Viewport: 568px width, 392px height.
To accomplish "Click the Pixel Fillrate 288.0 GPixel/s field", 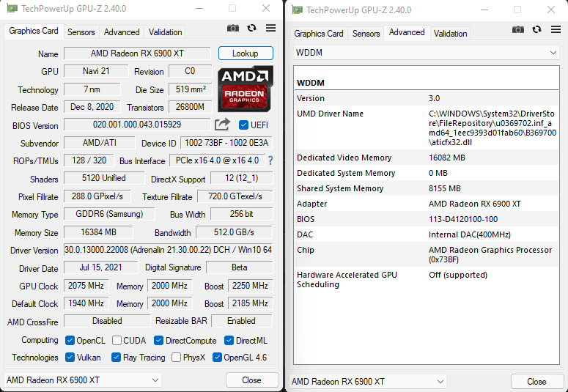I will click(x=97, y=196).
